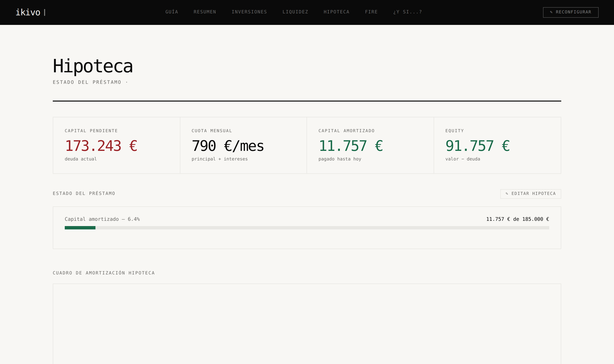Click the pencil icon in Reconfigurar button
This screenshot has width=614, height=364.
click(551, 12)
